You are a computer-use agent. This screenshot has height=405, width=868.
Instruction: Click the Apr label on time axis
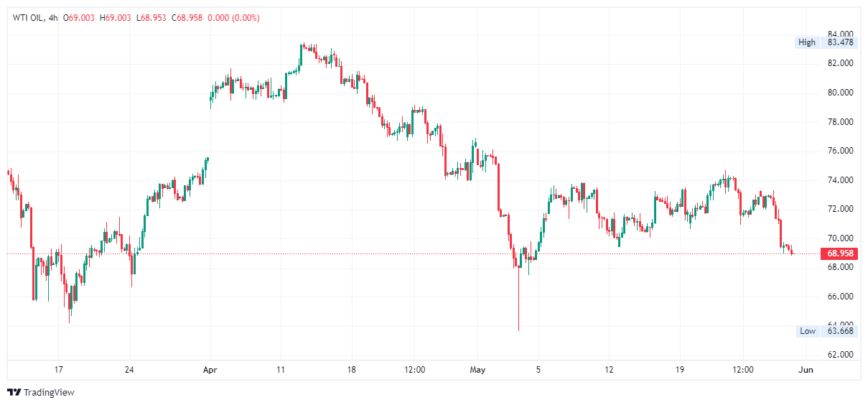coord(210,370)
